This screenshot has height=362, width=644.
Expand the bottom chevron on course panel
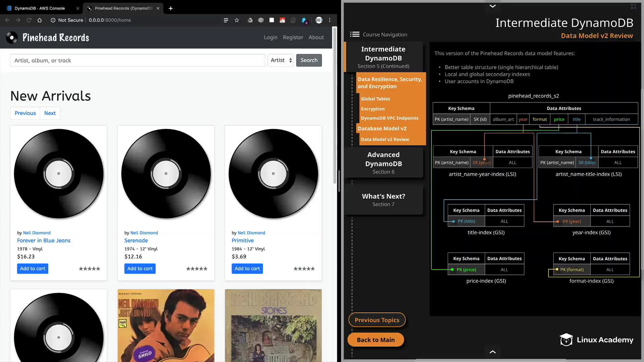click(x=492, y=352)
